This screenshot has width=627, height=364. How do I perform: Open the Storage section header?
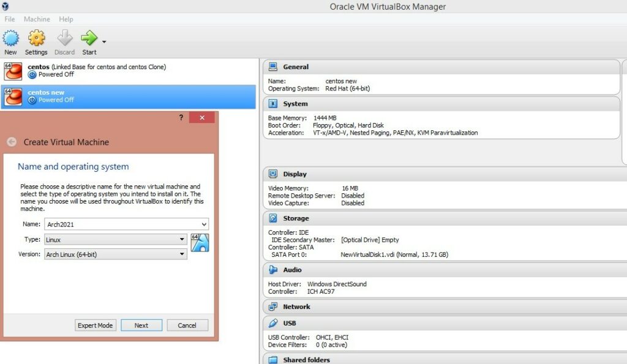pyautogui.click(x=445, y=218)
